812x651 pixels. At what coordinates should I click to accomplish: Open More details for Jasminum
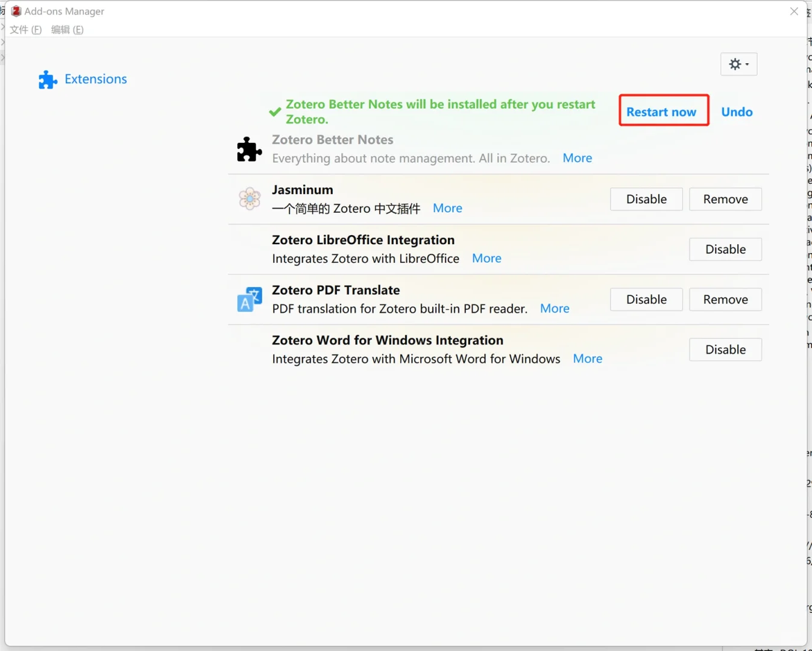point(447,208)
